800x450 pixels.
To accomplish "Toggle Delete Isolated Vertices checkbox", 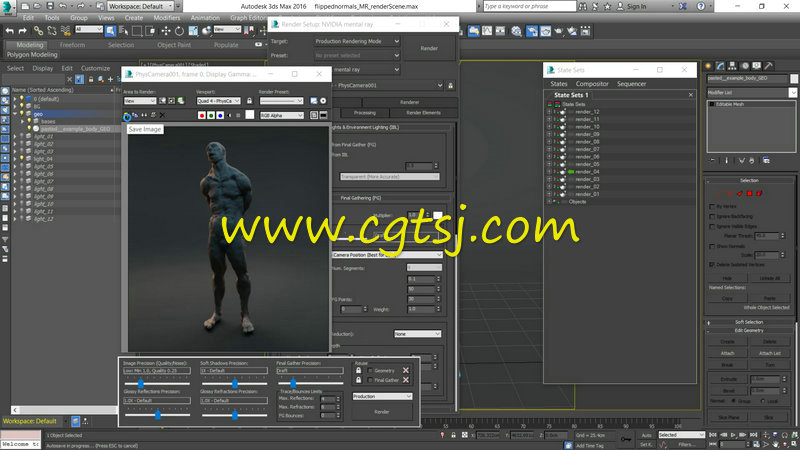I will tap(712, 264).
